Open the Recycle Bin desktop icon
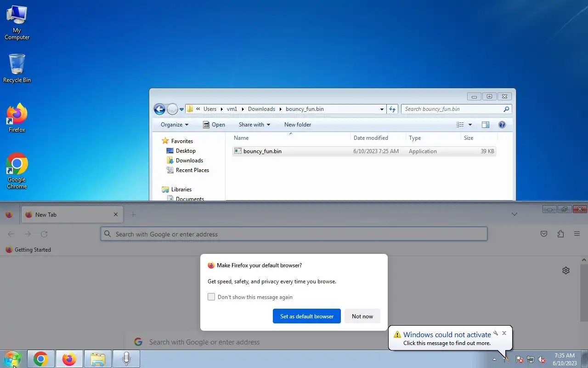Screen dimensions: 588x368 click(17, 69)
